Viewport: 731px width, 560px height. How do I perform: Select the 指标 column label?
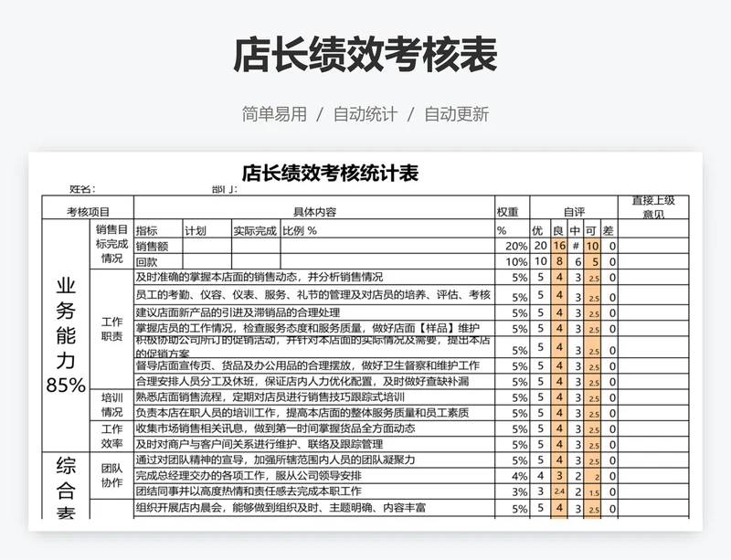pyautogui.click(x=158, y=230)
